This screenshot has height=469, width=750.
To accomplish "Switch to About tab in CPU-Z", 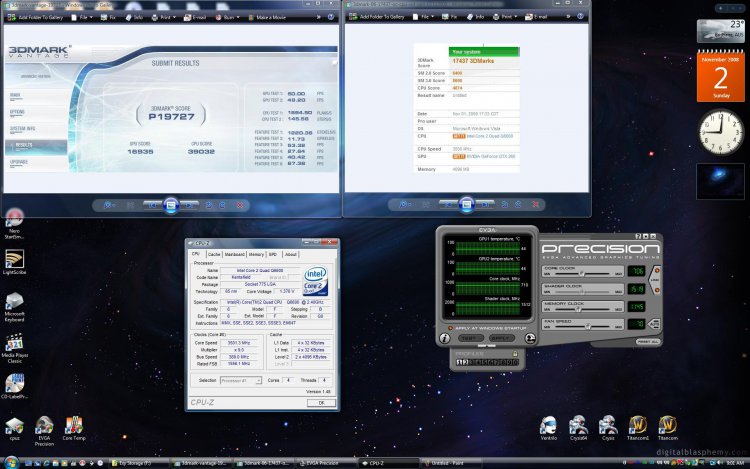I will coord(291,254).
